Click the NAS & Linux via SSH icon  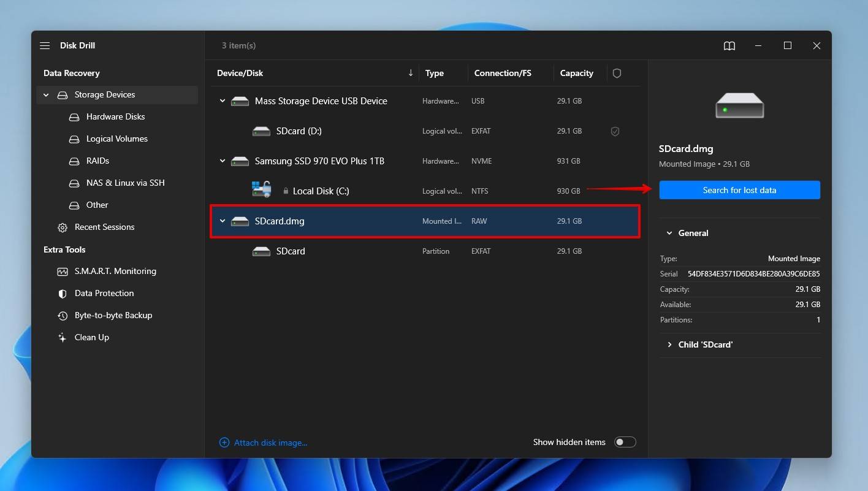point(74,183)
